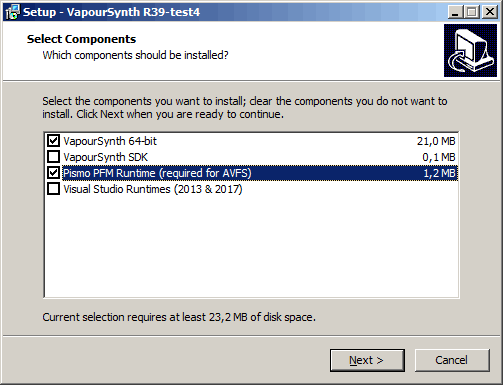Click the Setup icon in the title bar

(12, 12)
